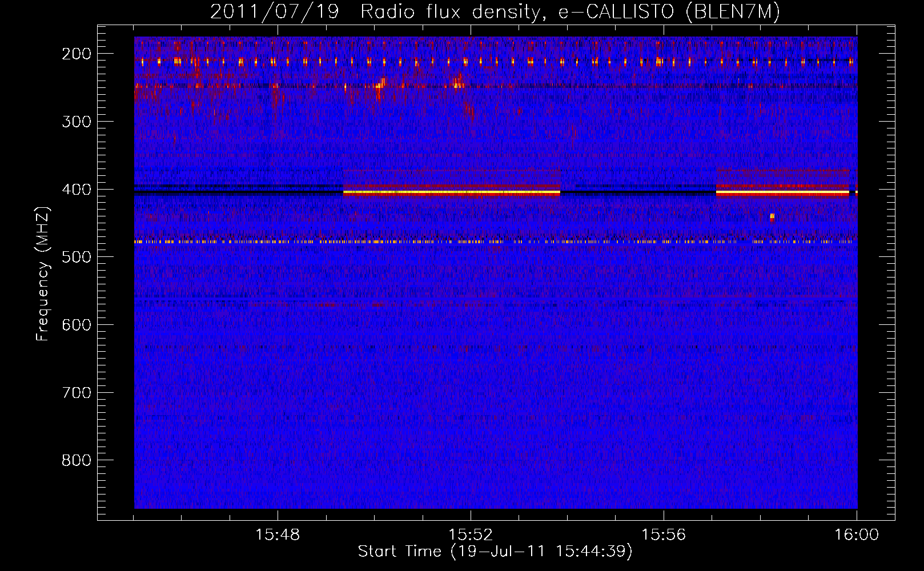Click the 700 frequency tick label
Image resolution: width=924 pixels, height=571 pixels.
click(76, 392)
